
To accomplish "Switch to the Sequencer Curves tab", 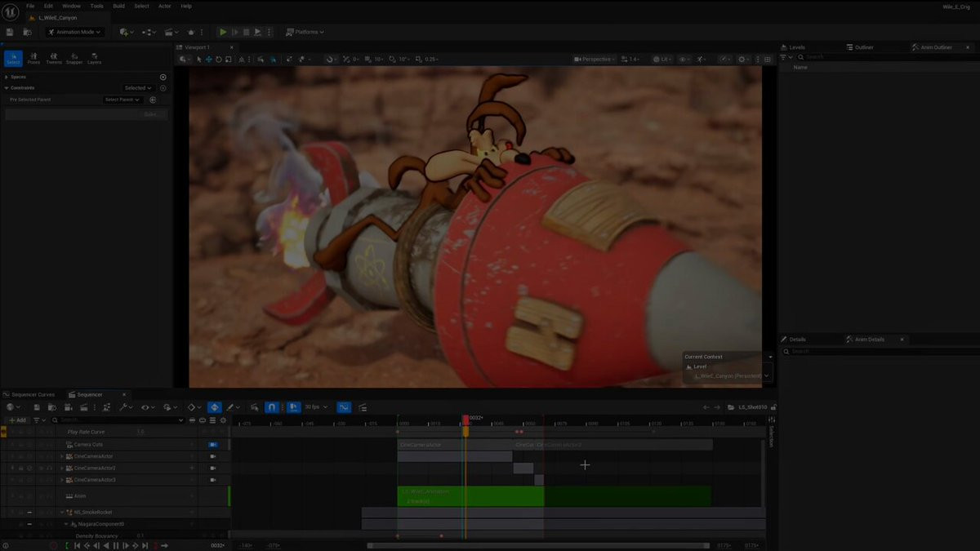I will 33,394.
